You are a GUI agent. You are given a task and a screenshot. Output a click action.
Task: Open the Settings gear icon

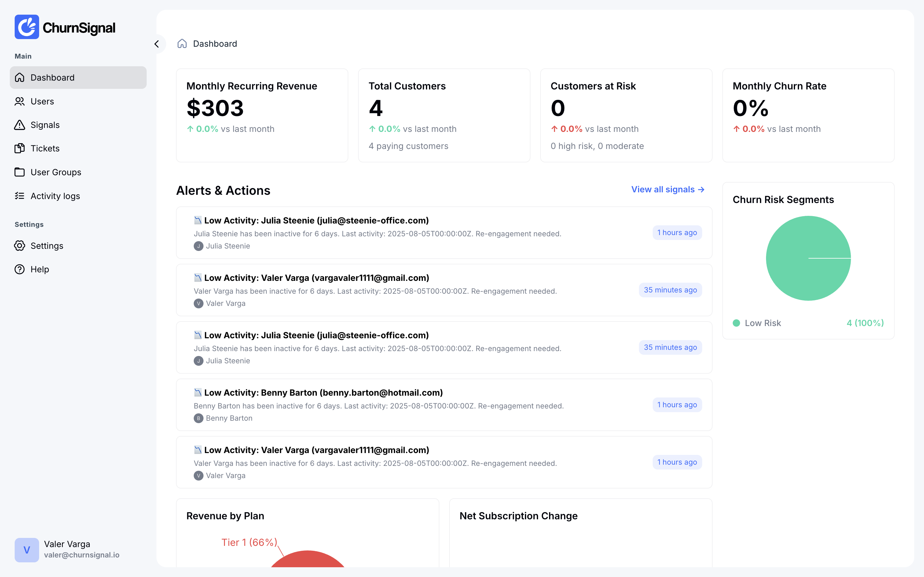click(20, 246)
